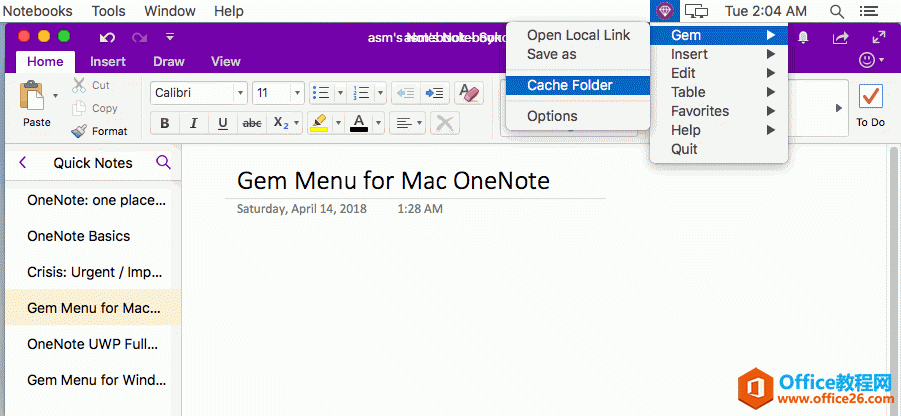Click the full screen expand icon
The width and height of the screenshot is (901, 416).
point(879,37)
